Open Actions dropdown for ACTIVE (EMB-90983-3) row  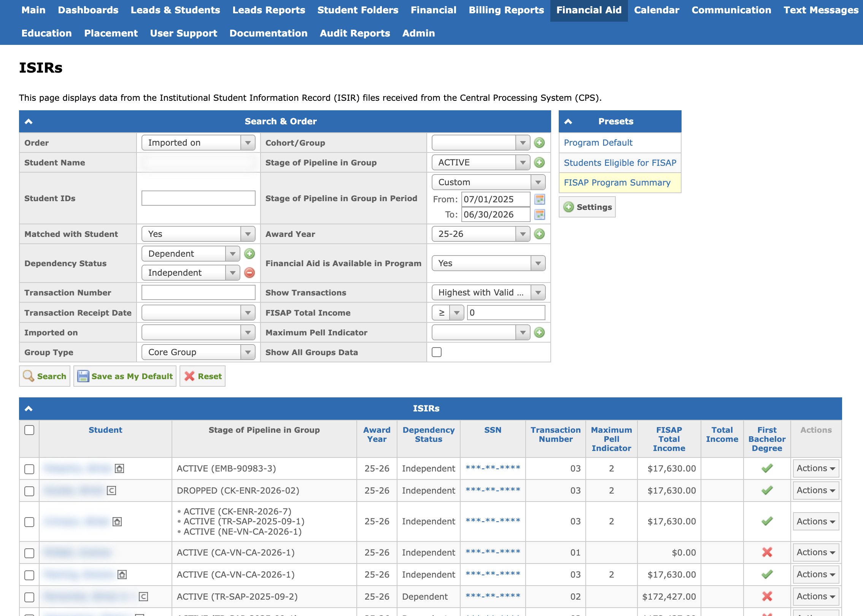[815, 468]
